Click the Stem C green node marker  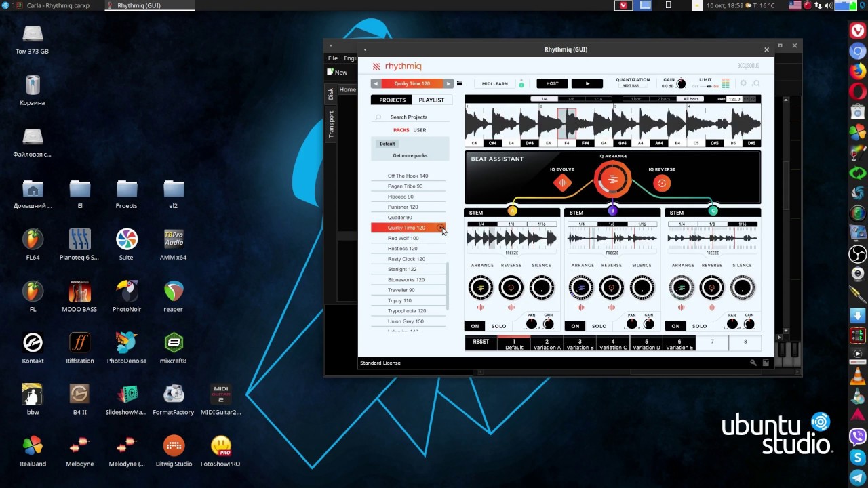coord(713,211)
